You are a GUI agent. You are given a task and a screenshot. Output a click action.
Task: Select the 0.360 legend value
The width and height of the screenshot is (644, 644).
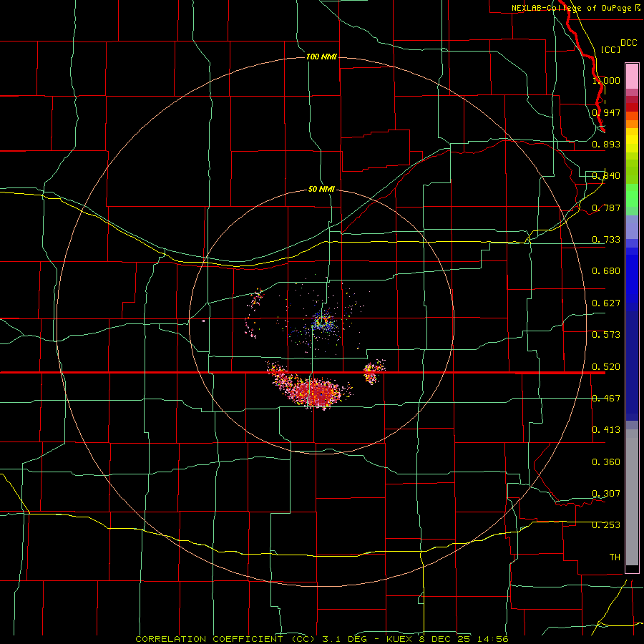tap(606, 462)
